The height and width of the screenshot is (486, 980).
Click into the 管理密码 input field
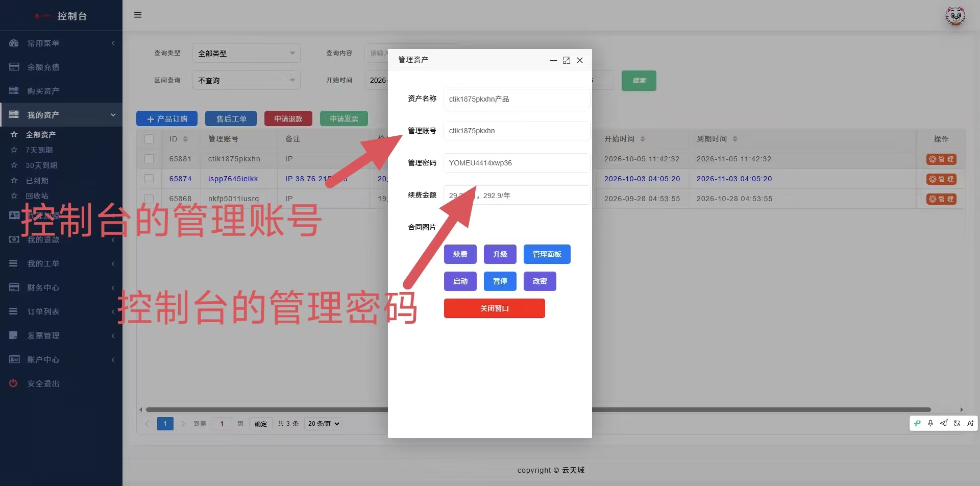(x=517, y=163)
